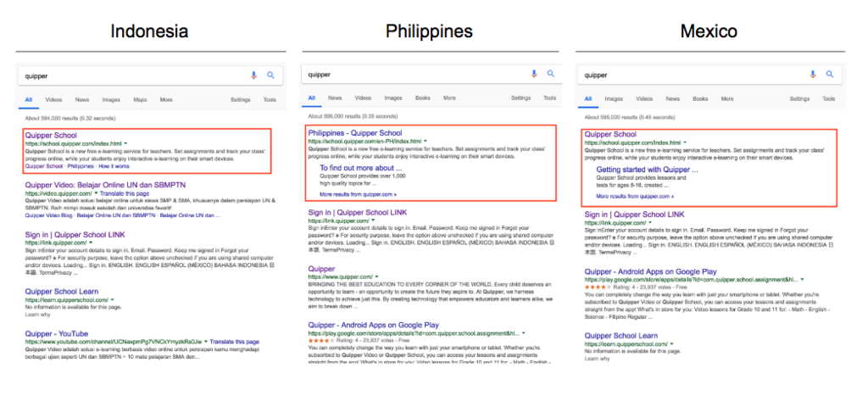Viewport: 868px width, 407px height.
Task: Click the microphone icon in Indonesia search box
Action: point(253,75)
